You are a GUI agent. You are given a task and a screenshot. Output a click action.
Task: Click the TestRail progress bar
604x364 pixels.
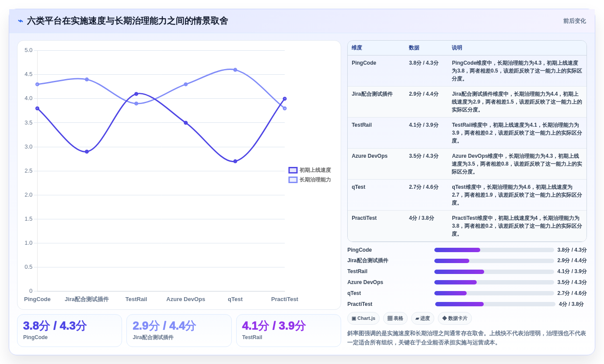coord(494,272)
